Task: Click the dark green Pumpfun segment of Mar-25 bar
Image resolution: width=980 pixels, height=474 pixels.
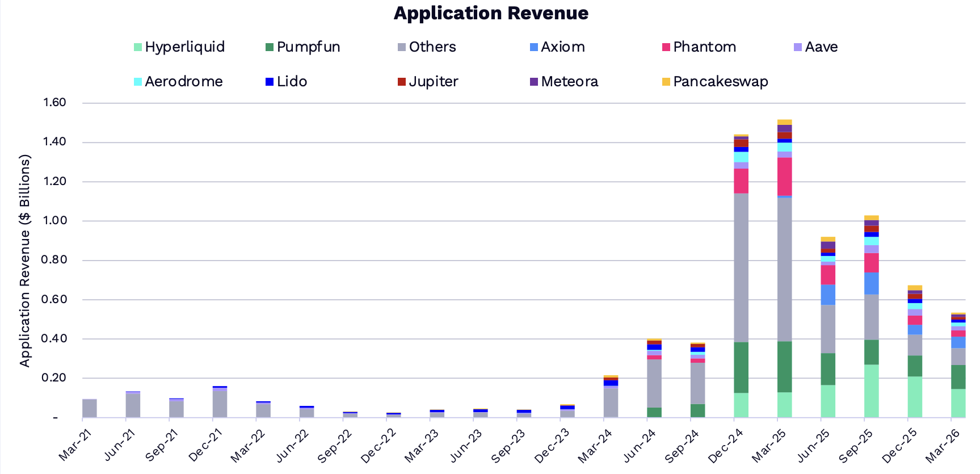Action: pos(785,367)
